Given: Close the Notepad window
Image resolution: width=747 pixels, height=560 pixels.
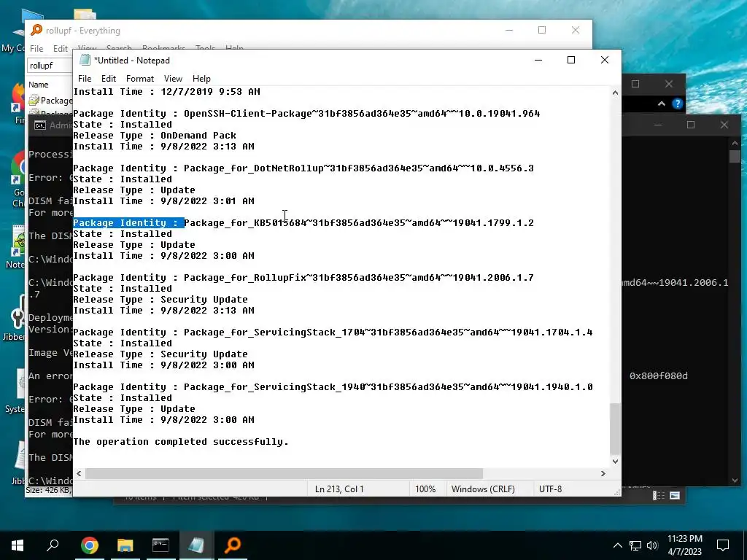Looking at the screenshot, I should tap(605, 60).
